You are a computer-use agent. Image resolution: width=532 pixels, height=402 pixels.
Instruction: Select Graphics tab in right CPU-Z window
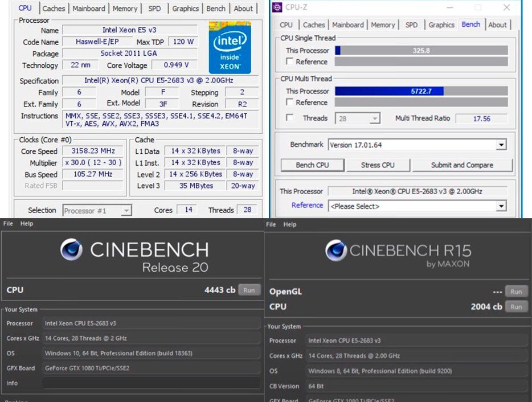tap(441, 24)
